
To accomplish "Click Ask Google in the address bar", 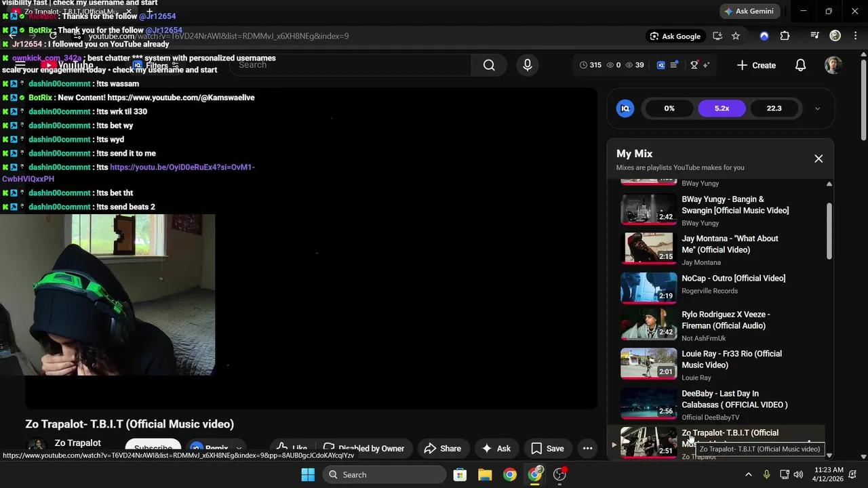I will tap(675, 36).
